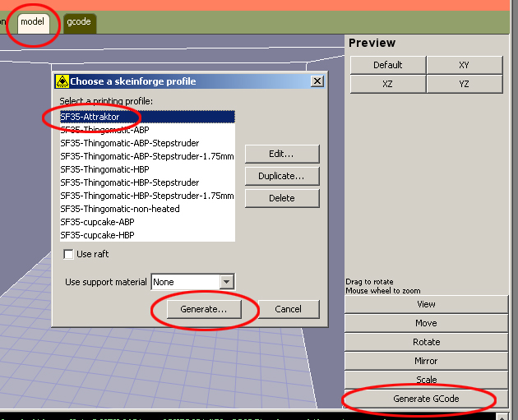The height and width of the screenshot is (420, 518).
Task: Switch preview to XZ view
Action: point(387,84)
